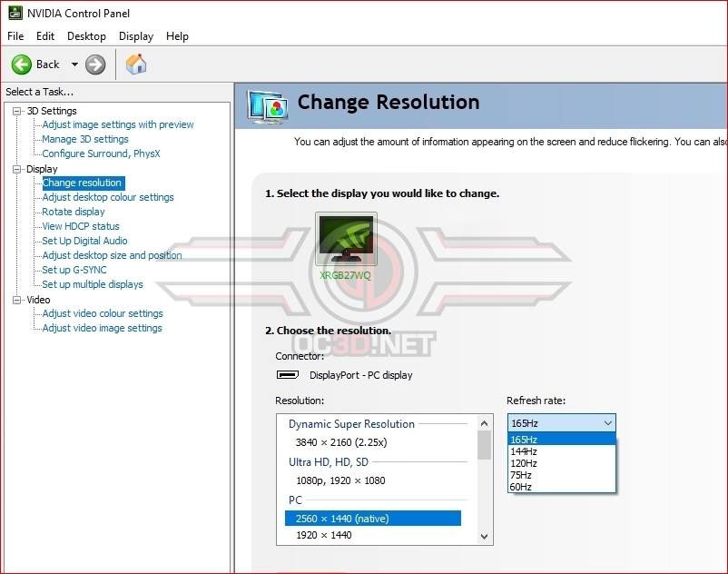Choose 60Hz refresh rate
The height and width of the screenshot is (574, 728).
pyautogui.click(x=561, y=487)
